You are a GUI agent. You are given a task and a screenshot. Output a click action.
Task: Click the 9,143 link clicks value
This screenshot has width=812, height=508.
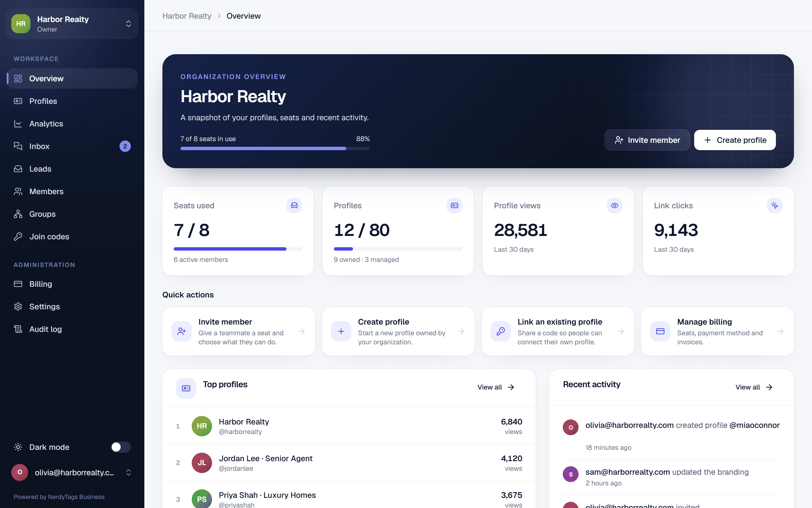click(676, 230)
